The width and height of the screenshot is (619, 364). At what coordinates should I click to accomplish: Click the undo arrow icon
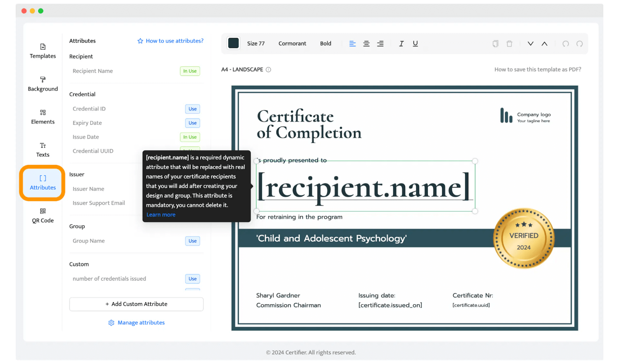point(565,43)
